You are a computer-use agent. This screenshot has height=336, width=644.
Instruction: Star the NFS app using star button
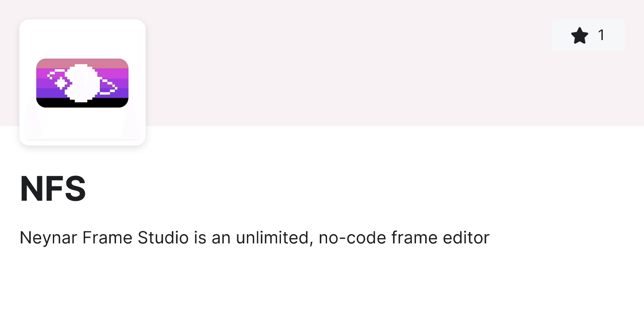pos(588,35)
